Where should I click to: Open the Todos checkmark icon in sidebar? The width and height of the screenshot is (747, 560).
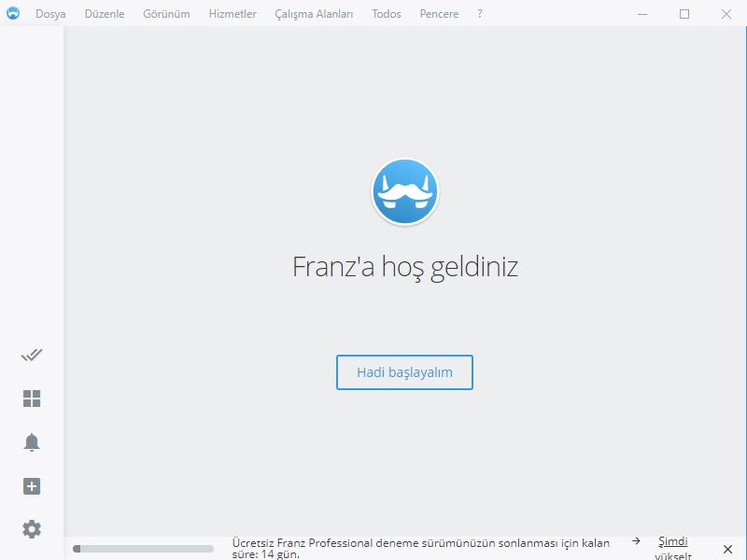pyautogui.click(x=32, y=355)
